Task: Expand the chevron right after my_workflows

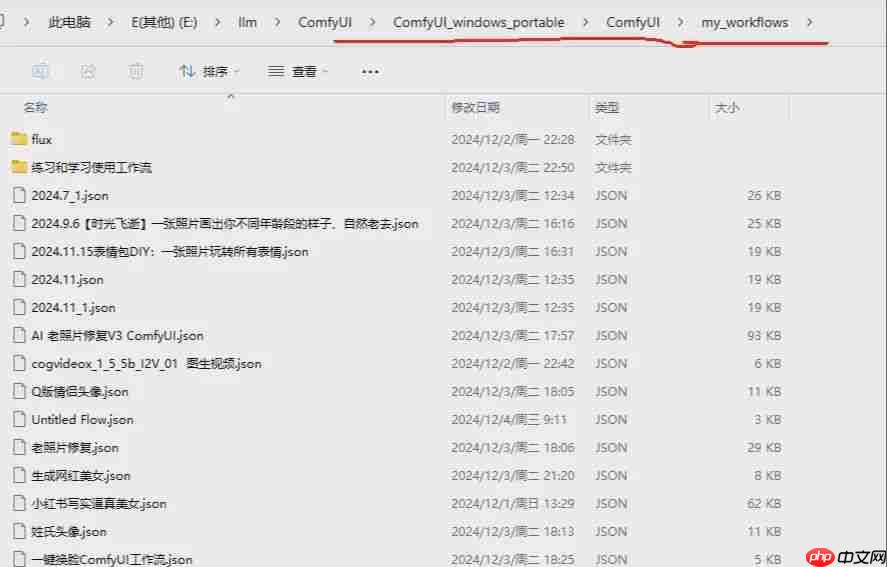Action: tap(810, 23)
